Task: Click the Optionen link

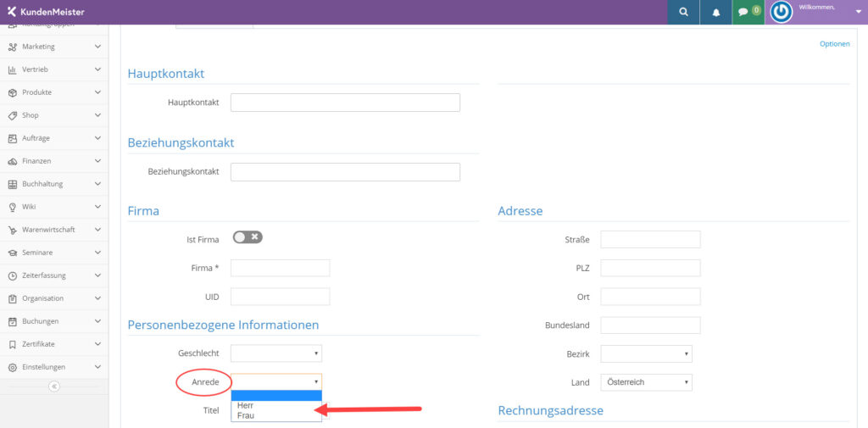Action: pos(834,44)
